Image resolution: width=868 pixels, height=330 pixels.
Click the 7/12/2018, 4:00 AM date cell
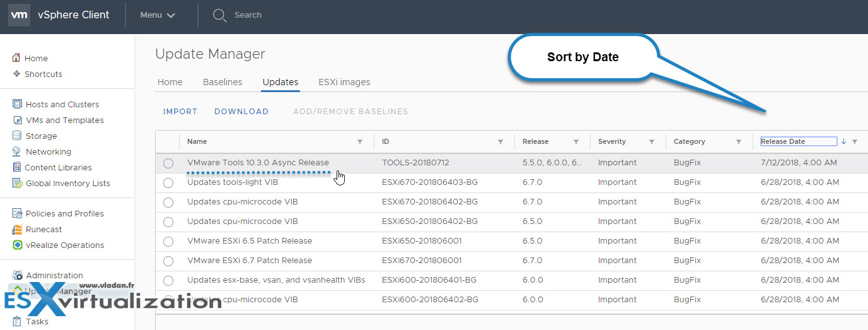799,163
